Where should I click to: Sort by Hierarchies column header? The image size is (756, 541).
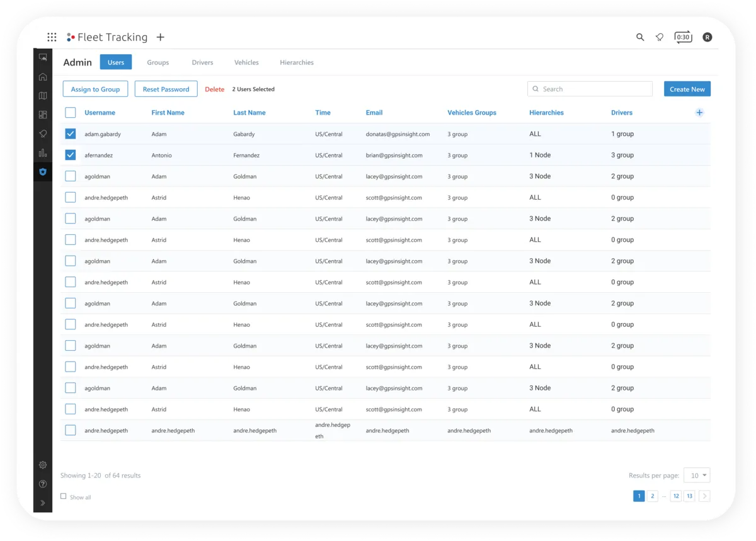pos(546,113)
